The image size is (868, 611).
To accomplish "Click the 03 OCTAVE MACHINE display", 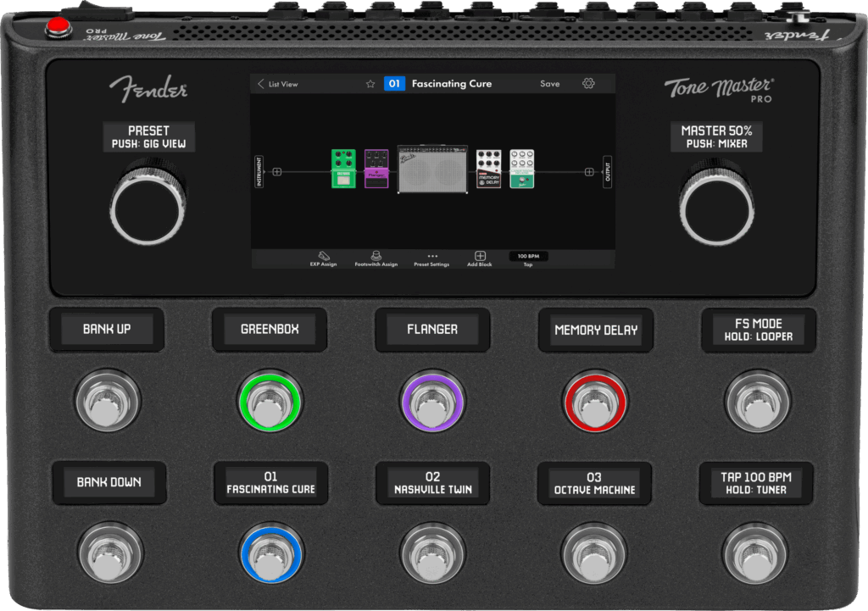I will (x=594, y=483).
